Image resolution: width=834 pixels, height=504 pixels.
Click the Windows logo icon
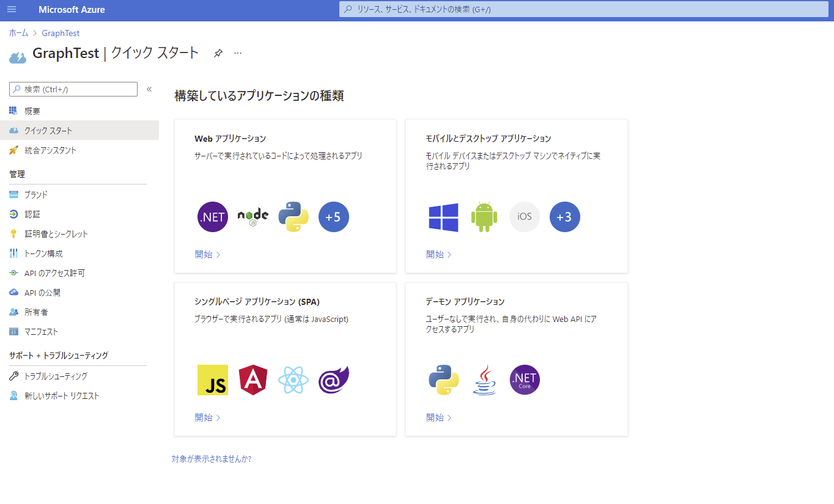pyautogui.click(x=444, y=217)
